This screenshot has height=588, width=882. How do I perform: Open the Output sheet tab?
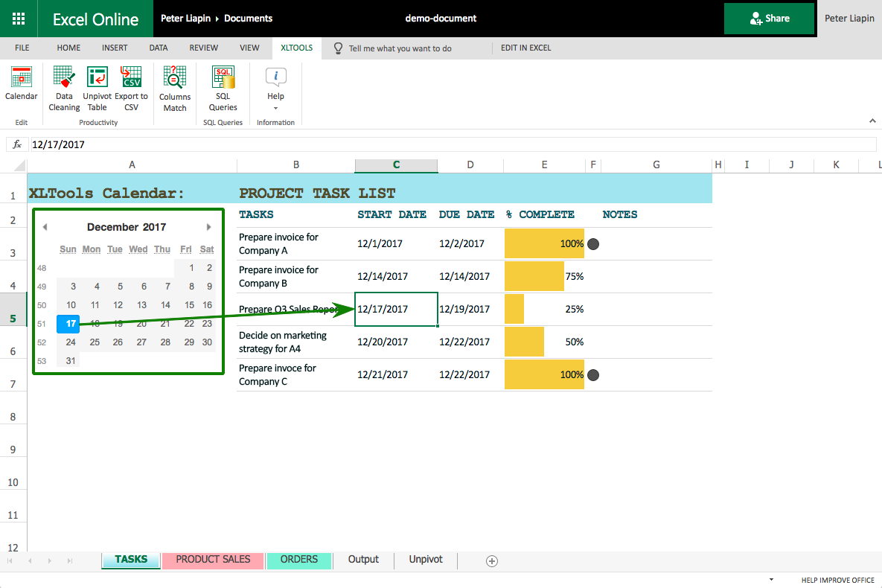tap(363, 559)
